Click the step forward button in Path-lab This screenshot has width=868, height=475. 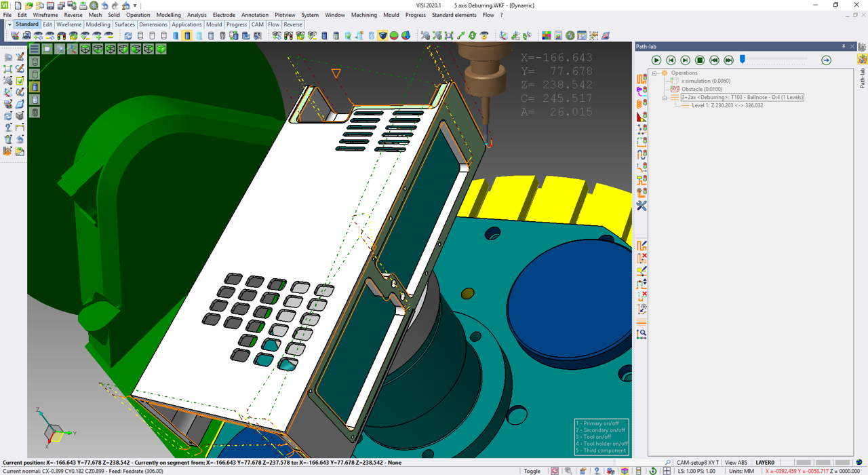685,60
